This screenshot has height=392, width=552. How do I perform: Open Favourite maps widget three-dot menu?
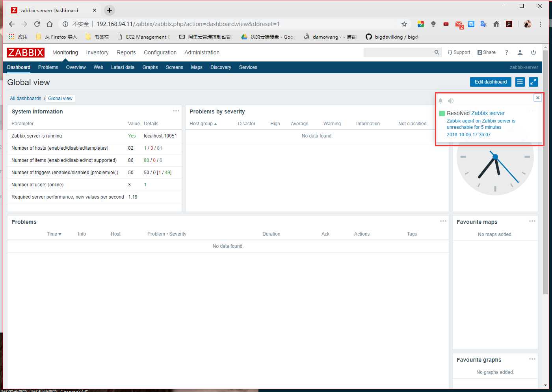532,221
